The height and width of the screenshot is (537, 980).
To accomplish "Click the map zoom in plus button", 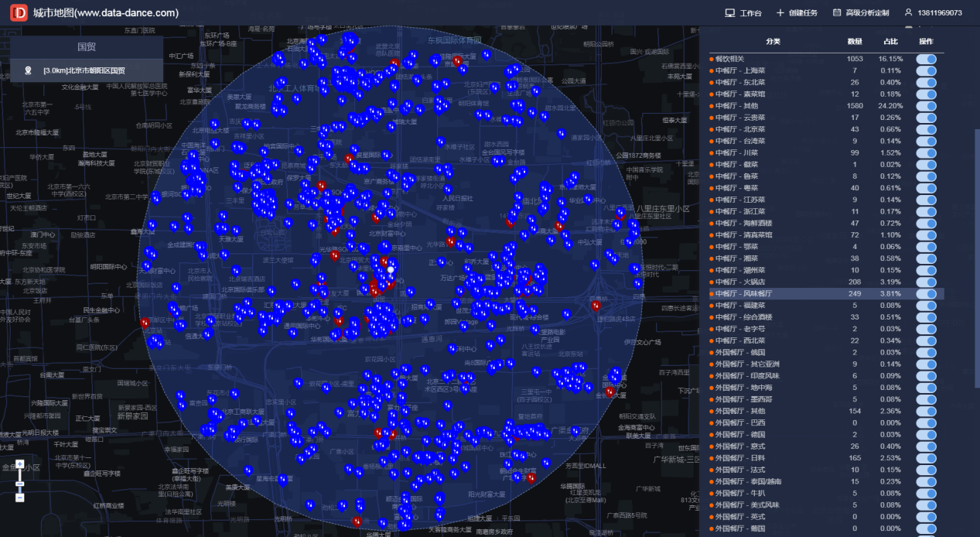I will (19, 463).
